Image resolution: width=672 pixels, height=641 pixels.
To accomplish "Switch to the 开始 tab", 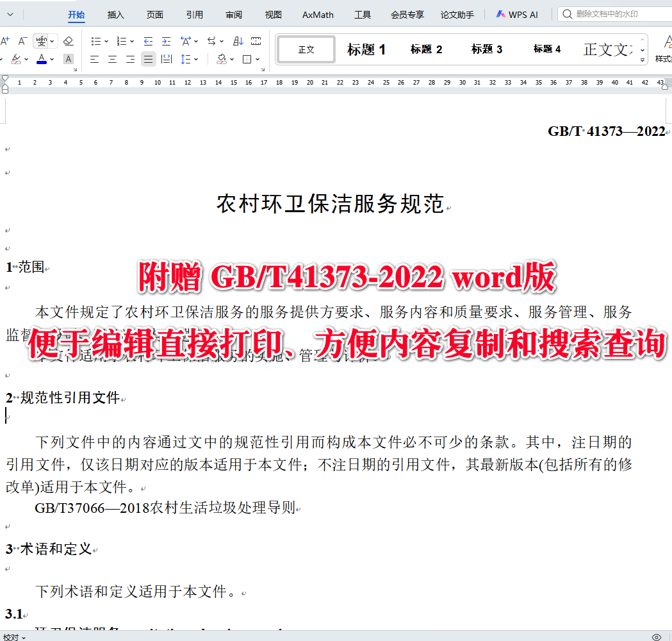I will (x=76, y=15).
